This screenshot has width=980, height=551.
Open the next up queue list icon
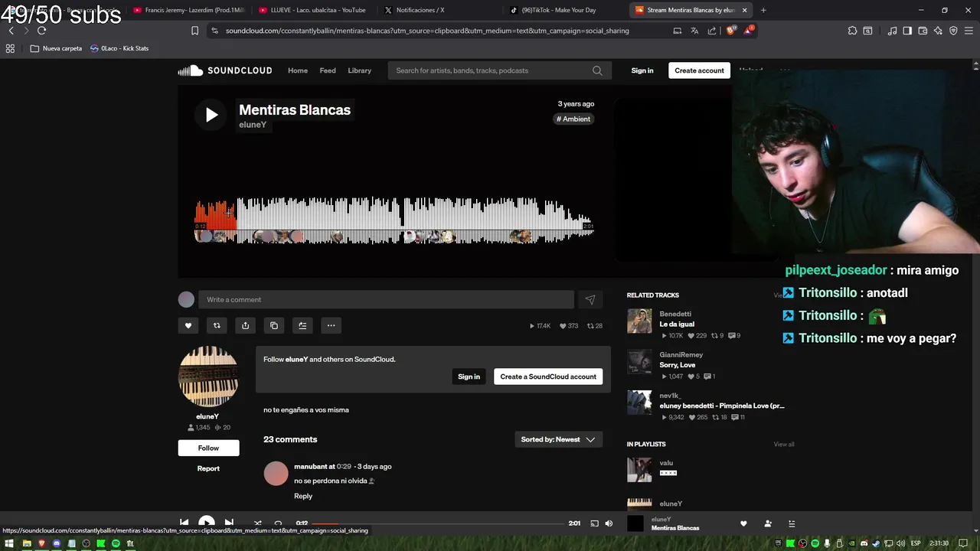[792, 523]
